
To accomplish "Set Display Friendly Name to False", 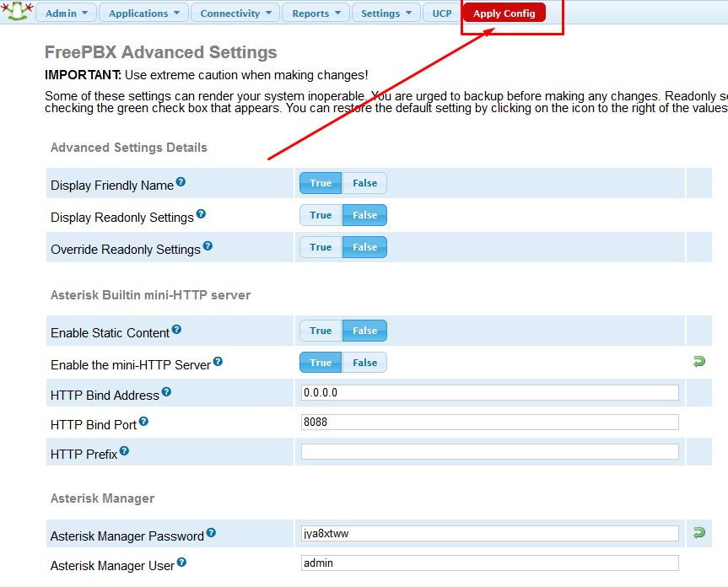I will tap(364, 183).
